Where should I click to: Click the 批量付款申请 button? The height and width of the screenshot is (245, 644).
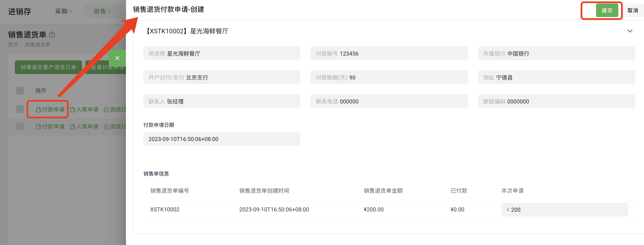point(106,67)
